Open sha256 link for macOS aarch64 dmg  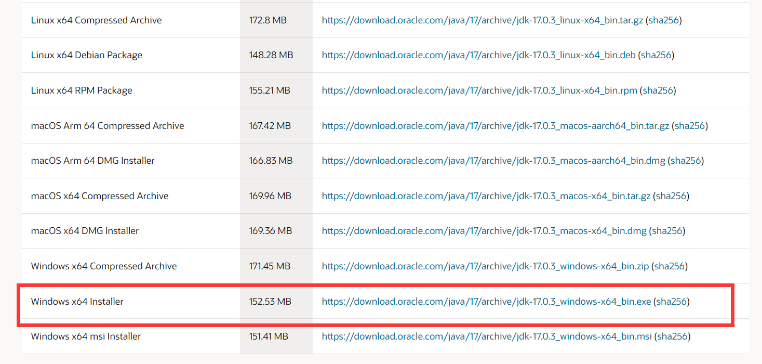[686, 161]
